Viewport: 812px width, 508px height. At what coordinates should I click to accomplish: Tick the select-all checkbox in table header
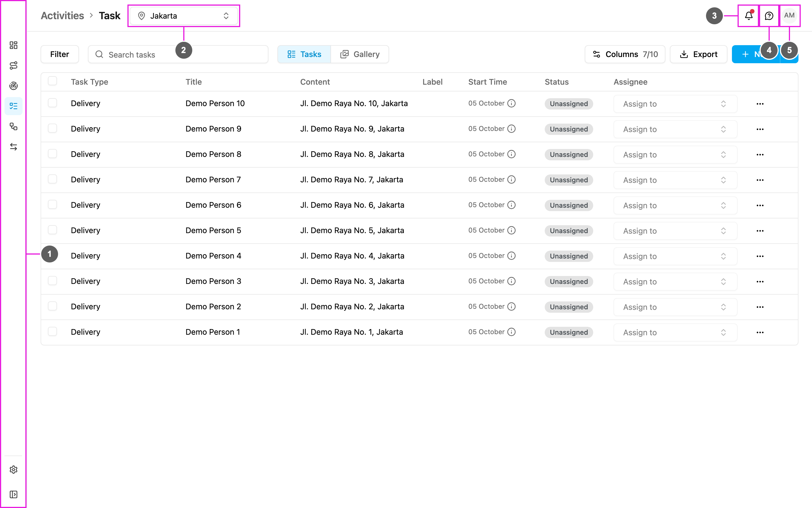pos(52,81)
